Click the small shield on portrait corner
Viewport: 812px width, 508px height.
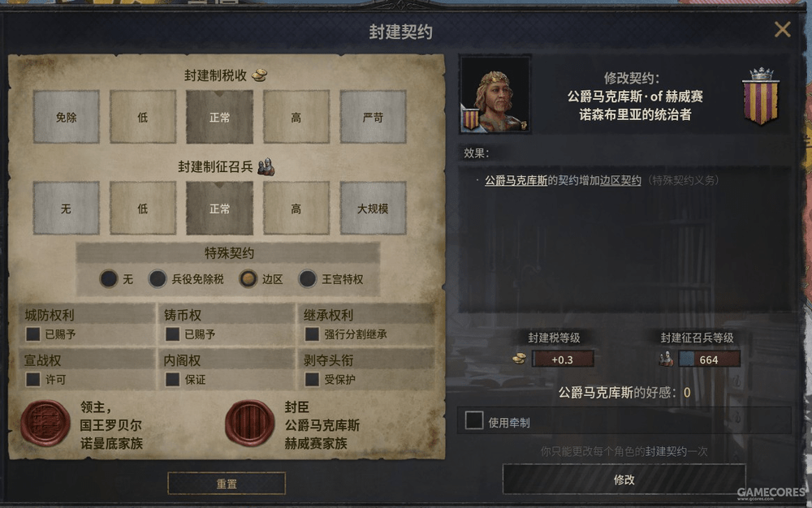471,119
